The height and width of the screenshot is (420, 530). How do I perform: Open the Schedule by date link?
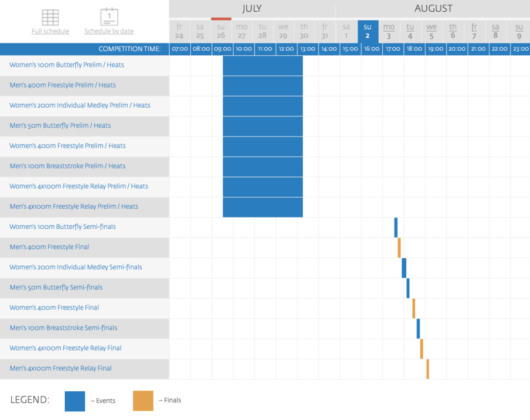[109, 31]
